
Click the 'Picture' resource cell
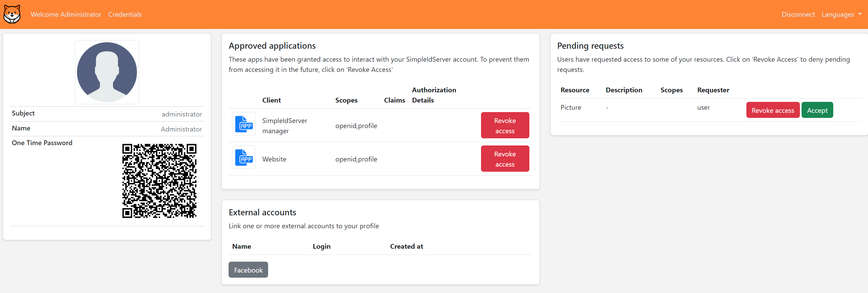click(571, 107)
